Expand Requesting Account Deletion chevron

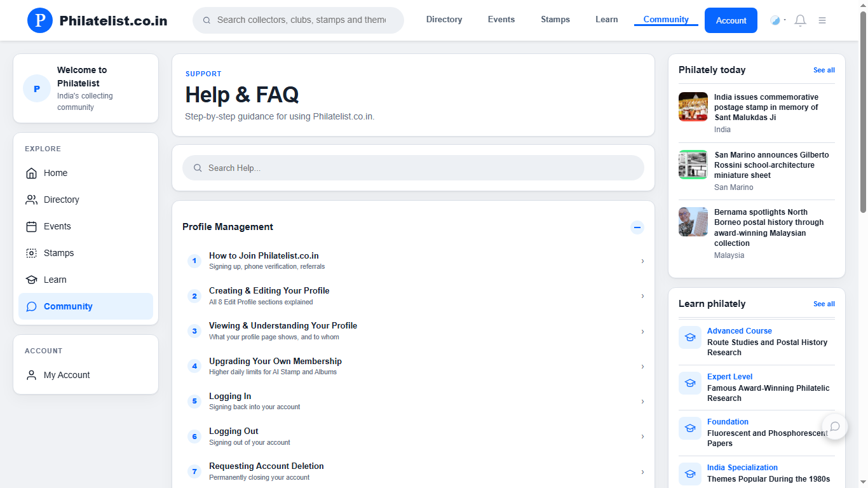(642, 471)
